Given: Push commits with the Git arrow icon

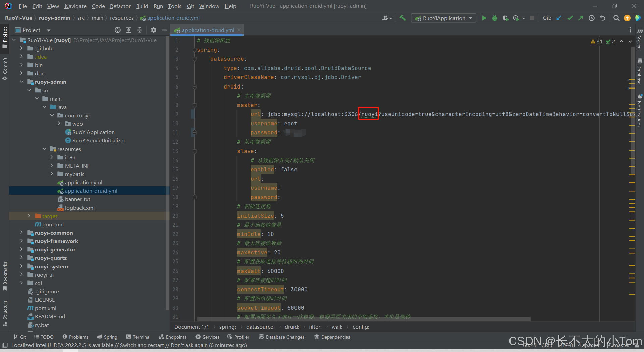Looking at the screenshot, I should 581,18.
